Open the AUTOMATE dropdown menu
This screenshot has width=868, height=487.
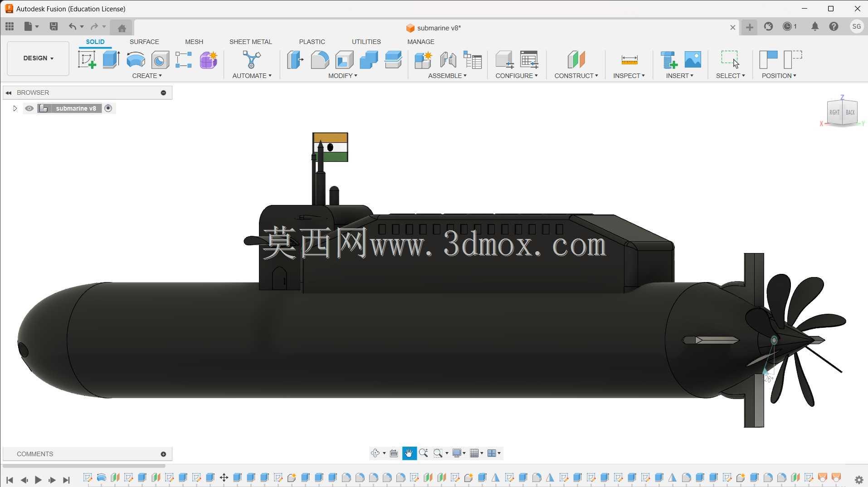tap(252, 76)
